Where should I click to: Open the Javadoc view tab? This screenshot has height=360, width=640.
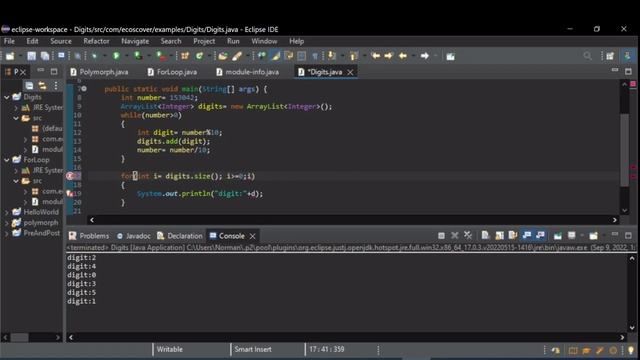133,236
